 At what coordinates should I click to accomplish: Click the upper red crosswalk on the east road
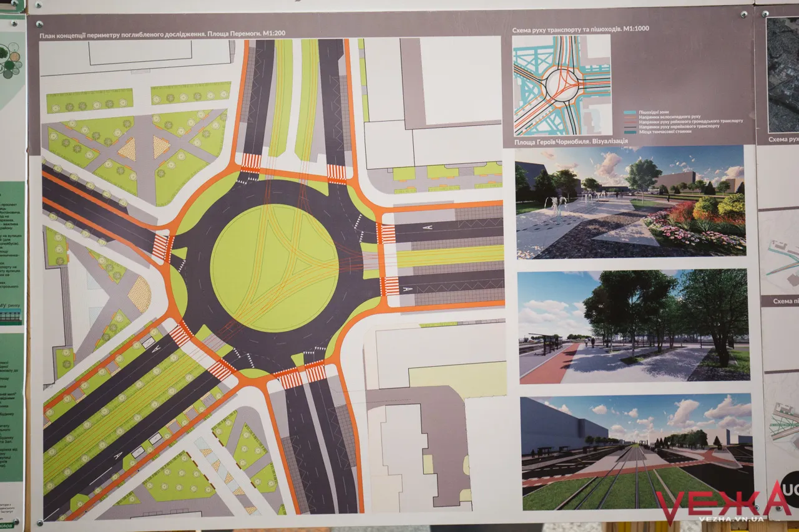pos(388,235)
